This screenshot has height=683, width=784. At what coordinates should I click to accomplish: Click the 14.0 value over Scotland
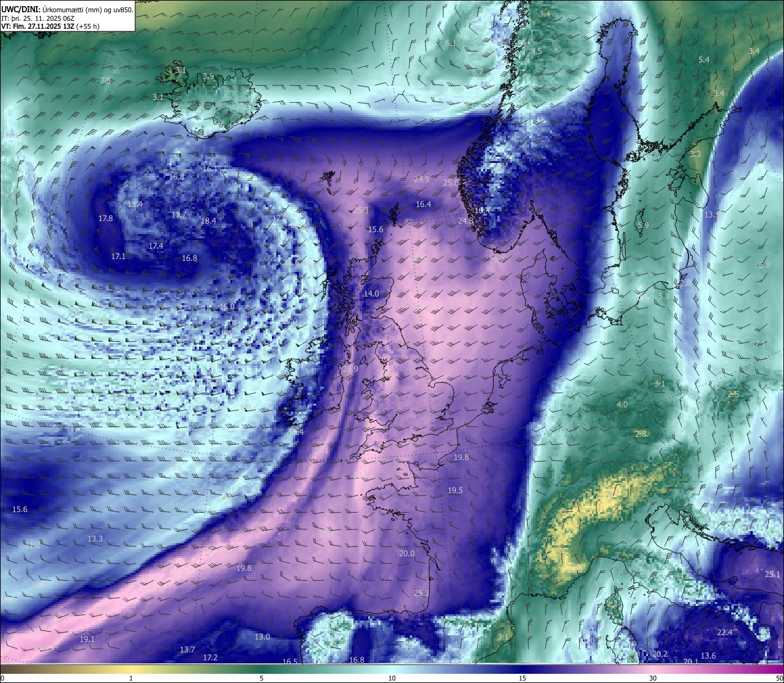tap(371, 294)
